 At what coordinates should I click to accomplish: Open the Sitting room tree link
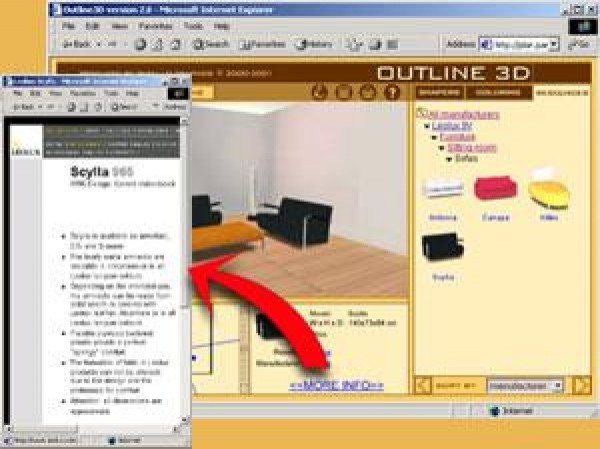(x=472, y=147)
